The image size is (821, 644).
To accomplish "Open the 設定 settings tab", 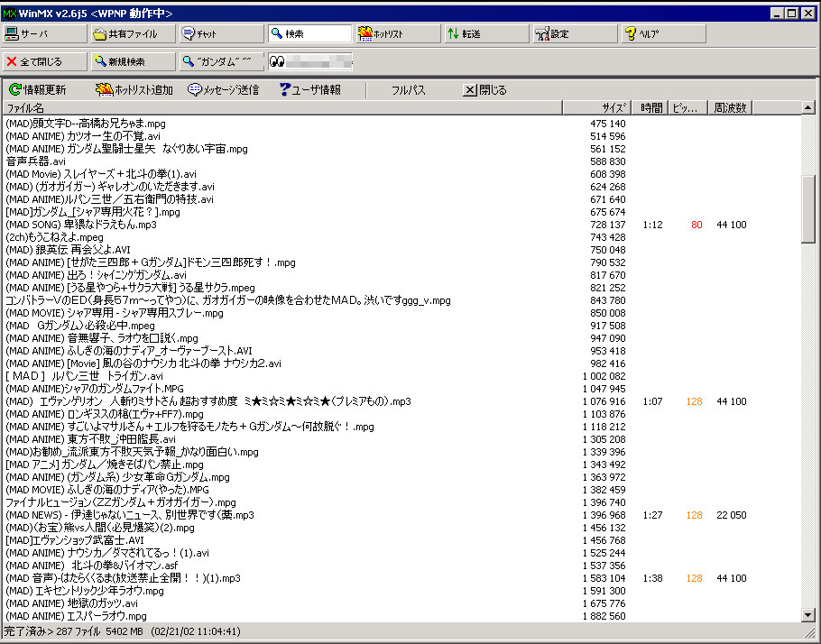I will tap(576, 34).
